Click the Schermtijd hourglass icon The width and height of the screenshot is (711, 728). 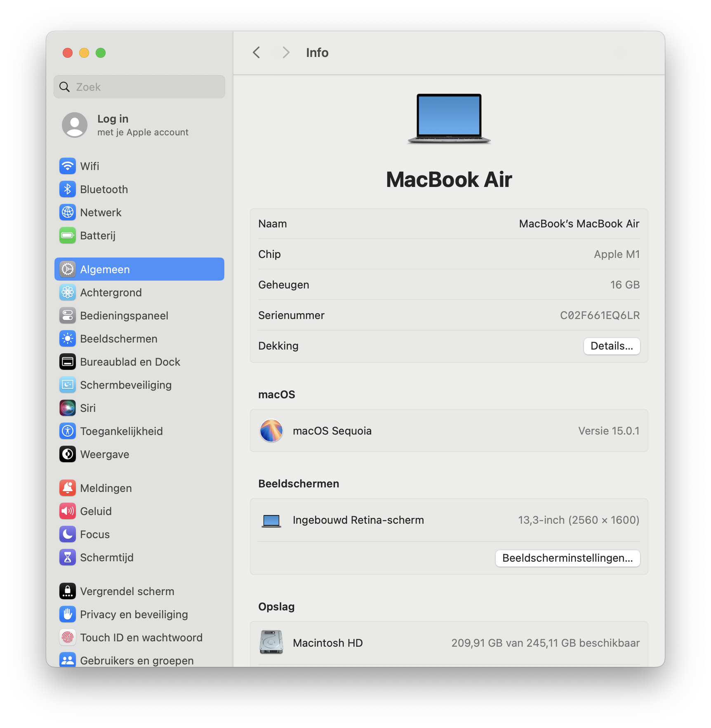coord(68,558)
